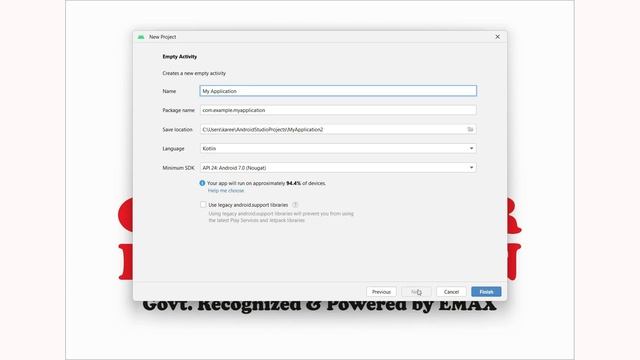Open the API 24 Android 7.0 combo box

click(x=338, y=168)
